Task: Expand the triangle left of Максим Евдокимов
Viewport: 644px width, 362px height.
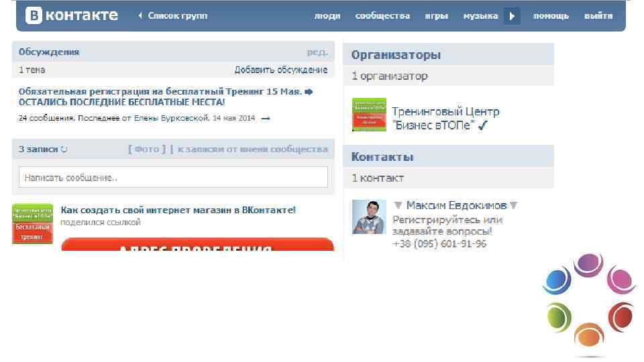Action: click(398, 205)
